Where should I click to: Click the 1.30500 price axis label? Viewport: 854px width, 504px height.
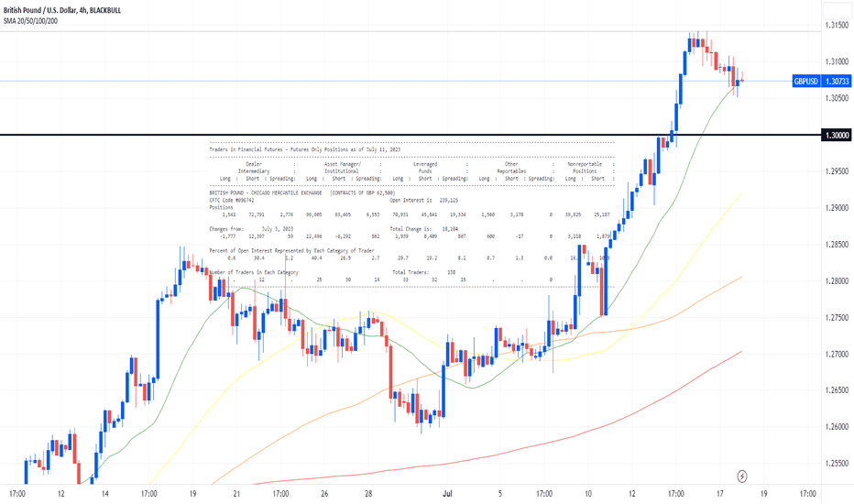tap(838, 98)
